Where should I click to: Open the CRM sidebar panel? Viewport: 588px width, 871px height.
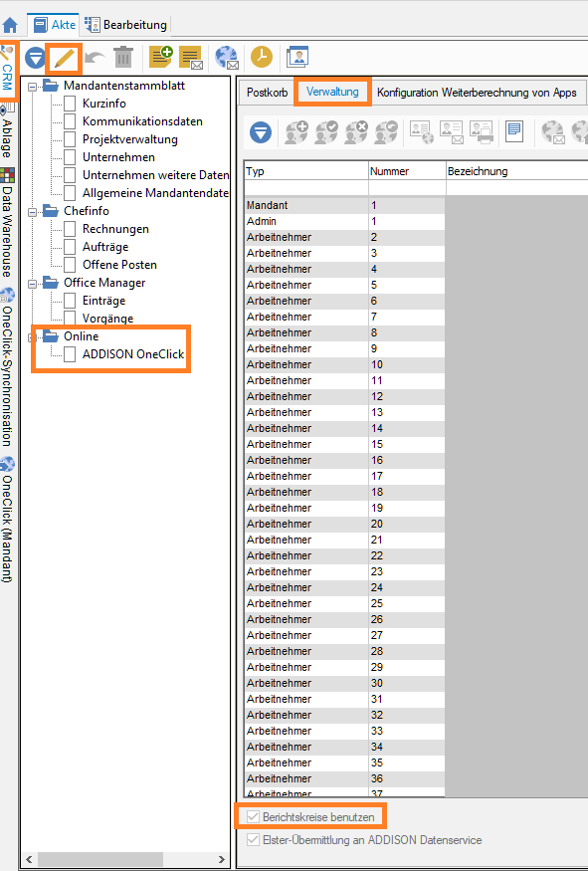(x=7, y=71)
